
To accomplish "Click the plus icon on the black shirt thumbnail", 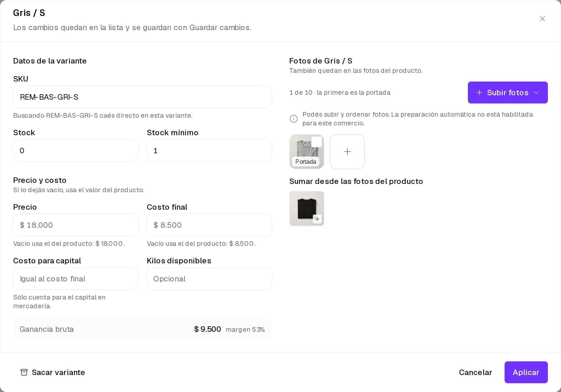I will tap(317, 219).
